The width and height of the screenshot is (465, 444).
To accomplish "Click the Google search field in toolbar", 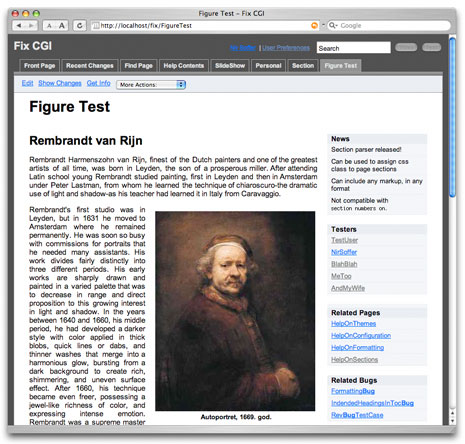I will point(388,25).
